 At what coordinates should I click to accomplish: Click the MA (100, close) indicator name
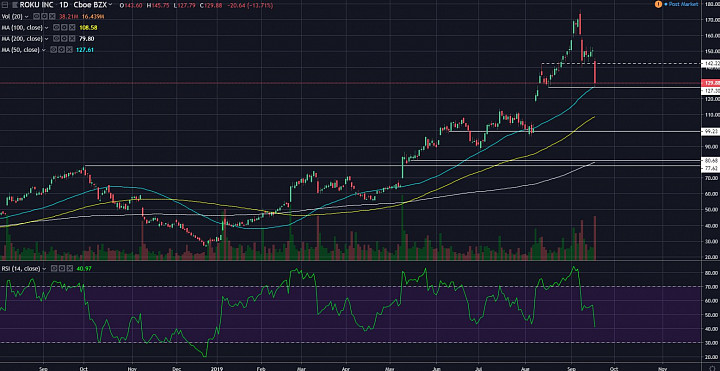[x=22, y=28]
